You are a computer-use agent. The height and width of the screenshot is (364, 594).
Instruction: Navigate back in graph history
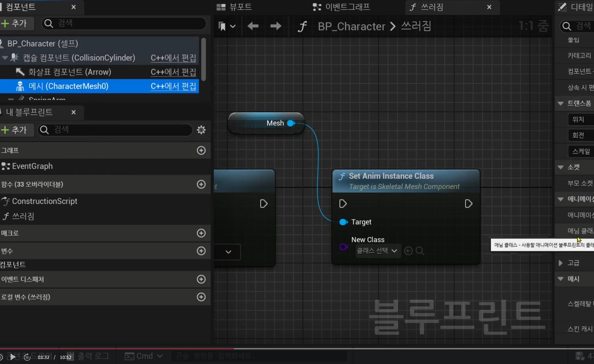253,26
